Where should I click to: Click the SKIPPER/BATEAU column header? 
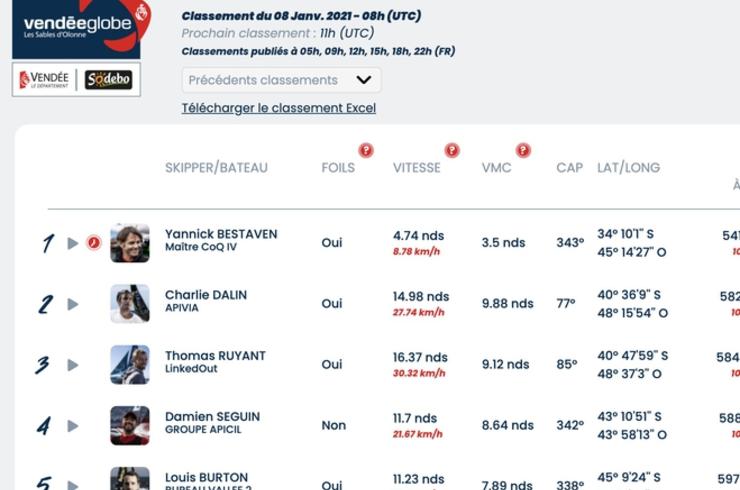(216, 168)
